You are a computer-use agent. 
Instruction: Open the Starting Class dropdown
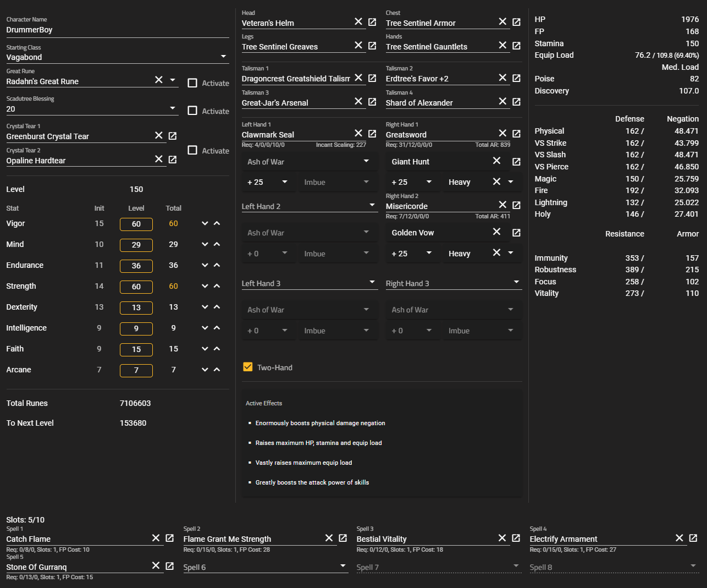[223, 57]
